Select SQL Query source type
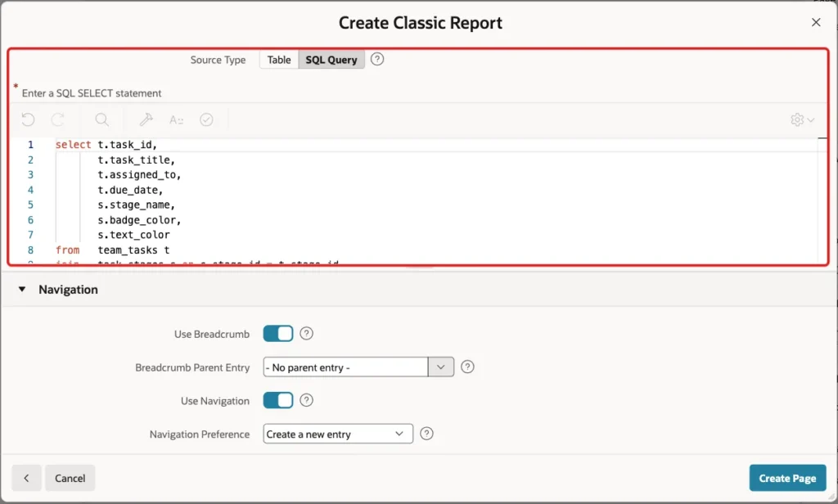The width and height of the screenshot is (838, 504). [x=331, y=60]
